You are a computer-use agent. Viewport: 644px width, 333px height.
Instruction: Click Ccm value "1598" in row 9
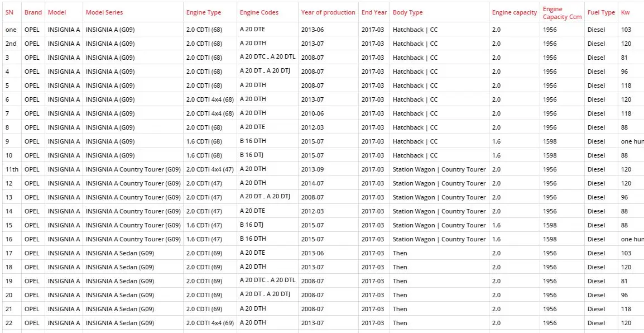coord(550,141)
